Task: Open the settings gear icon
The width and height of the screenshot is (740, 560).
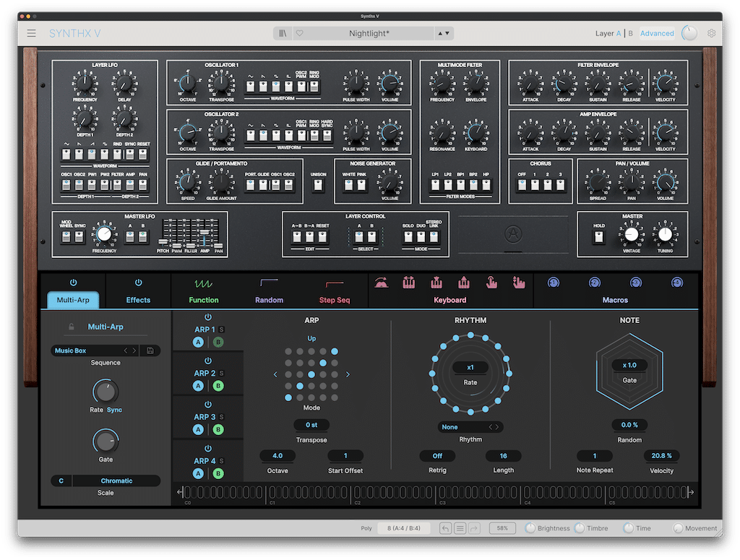Action: point(711,33)
